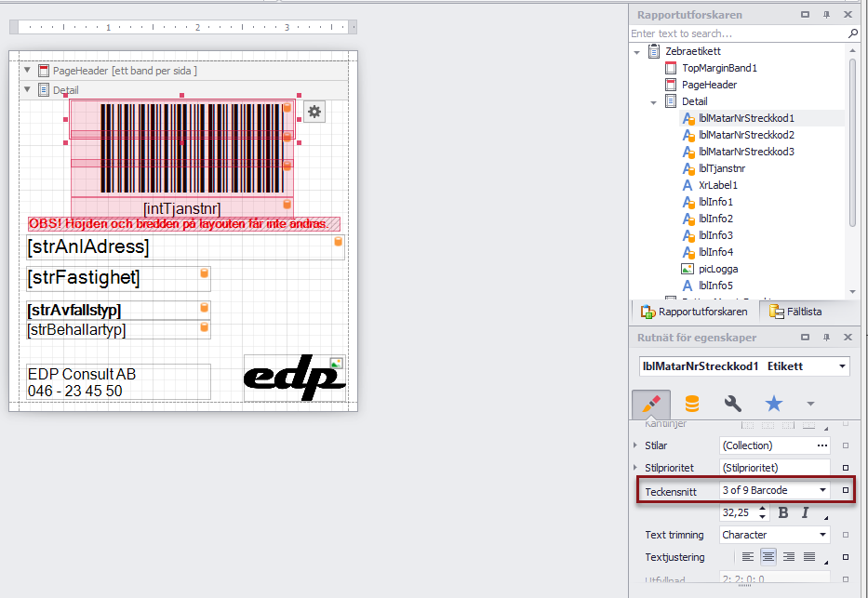Image resolution: width=868 pixels, height=598 pixels.
Task: Click the PageHeader icon in the explorer tree
Action: 671,85
